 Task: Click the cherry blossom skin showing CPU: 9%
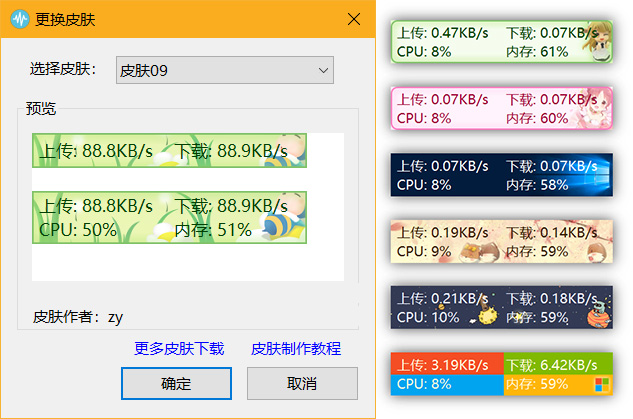502,241
